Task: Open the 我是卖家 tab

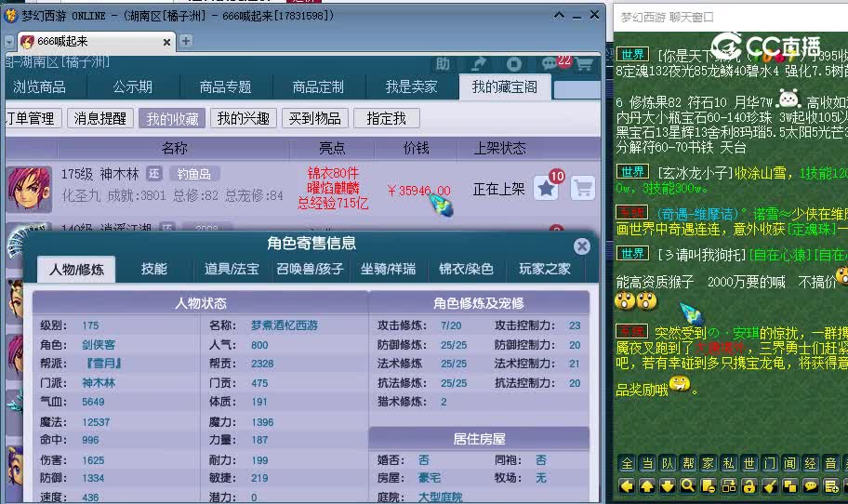Action: pyautogui.click(x=411, y=87)
